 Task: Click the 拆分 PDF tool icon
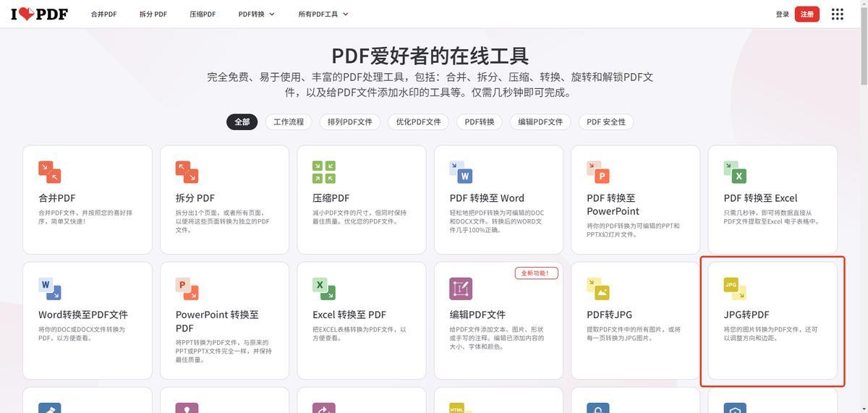(187, 172)
